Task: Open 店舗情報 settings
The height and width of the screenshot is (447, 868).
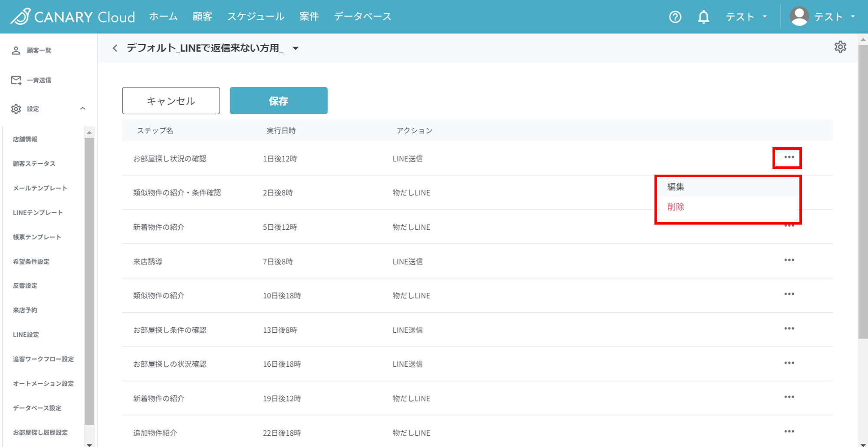Action: (x=25, y=139)
